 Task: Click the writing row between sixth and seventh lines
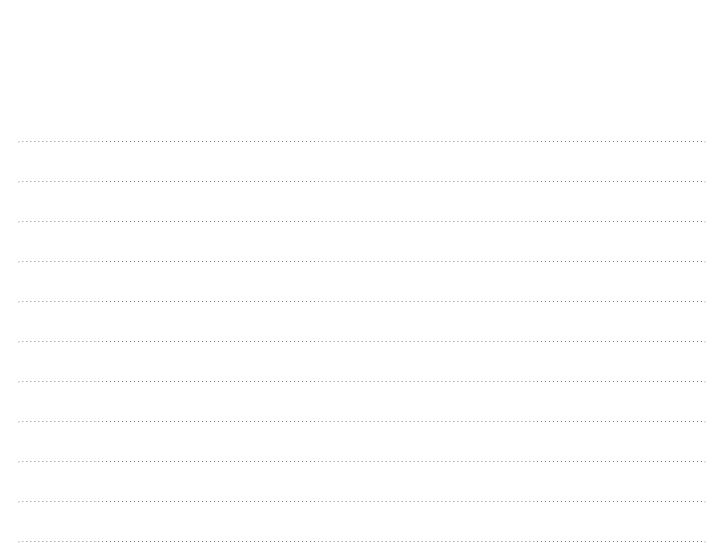tap(362, 362)
